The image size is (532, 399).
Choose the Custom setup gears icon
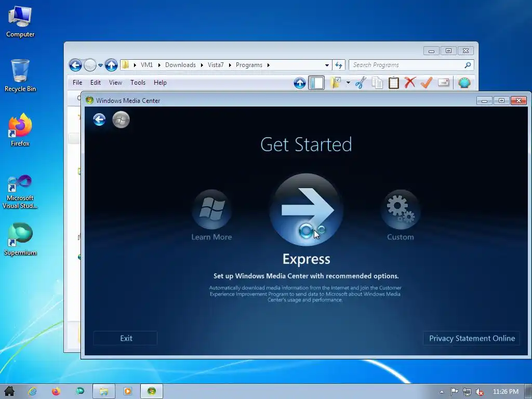pyautogui.click(x=401, y=209)
